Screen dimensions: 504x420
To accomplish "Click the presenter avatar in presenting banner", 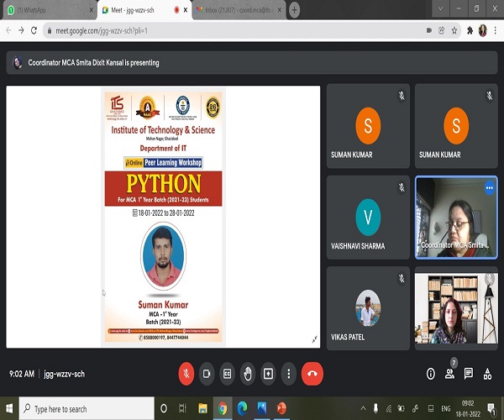I will click(18, 63).
